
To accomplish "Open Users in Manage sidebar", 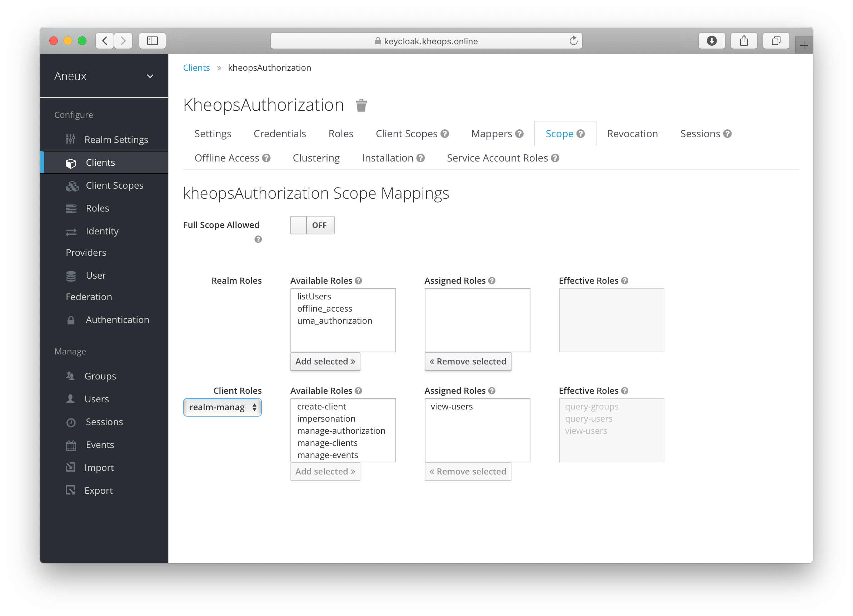I will (97, 399).
